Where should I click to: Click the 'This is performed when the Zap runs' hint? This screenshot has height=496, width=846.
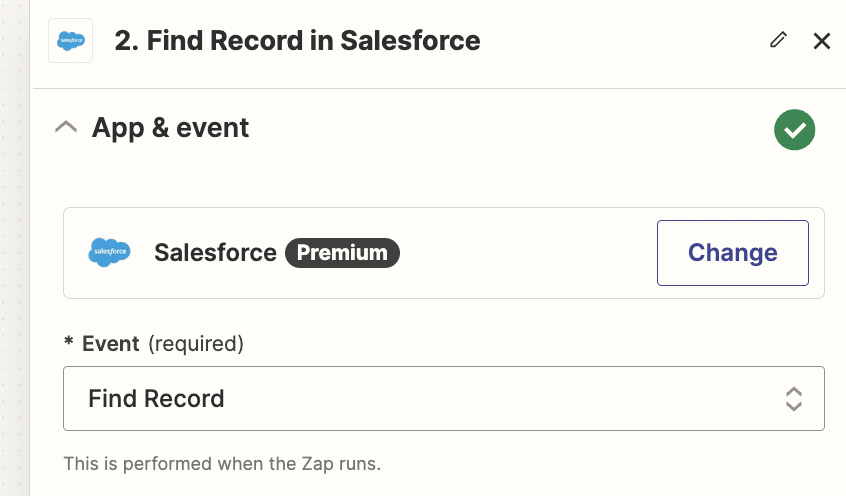coord(222,464)
